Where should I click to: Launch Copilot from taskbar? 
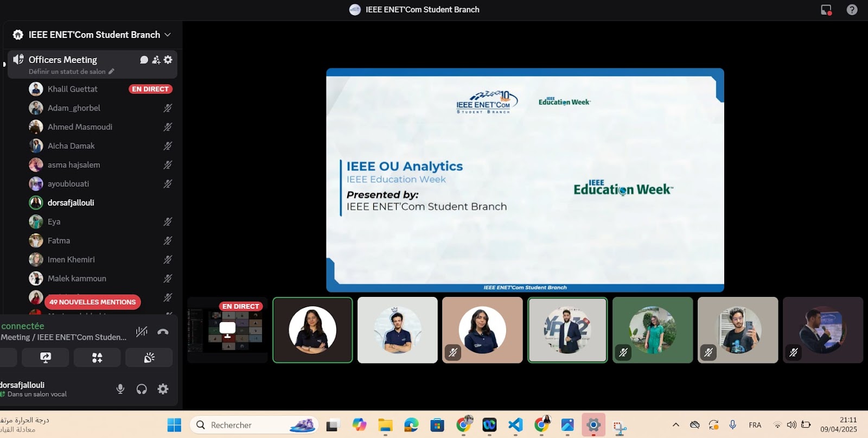pyautogui.click(x=359, y=425)
